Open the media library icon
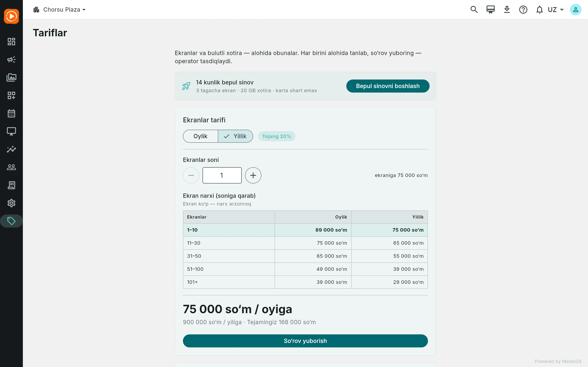Image resolution: width=588 pixels, height=367 pixels. pyautogui.click(x=11, y=77)
